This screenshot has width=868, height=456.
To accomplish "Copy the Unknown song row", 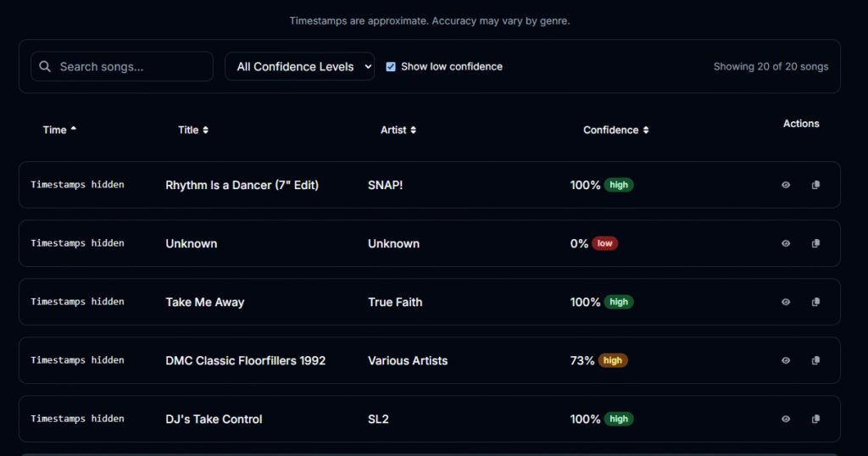I will click(x=815, y=243).
